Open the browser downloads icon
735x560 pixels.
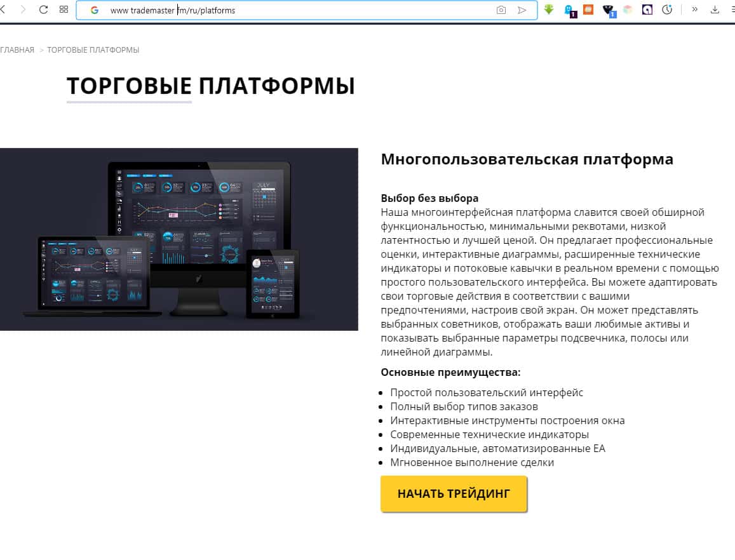pos(715,10)
